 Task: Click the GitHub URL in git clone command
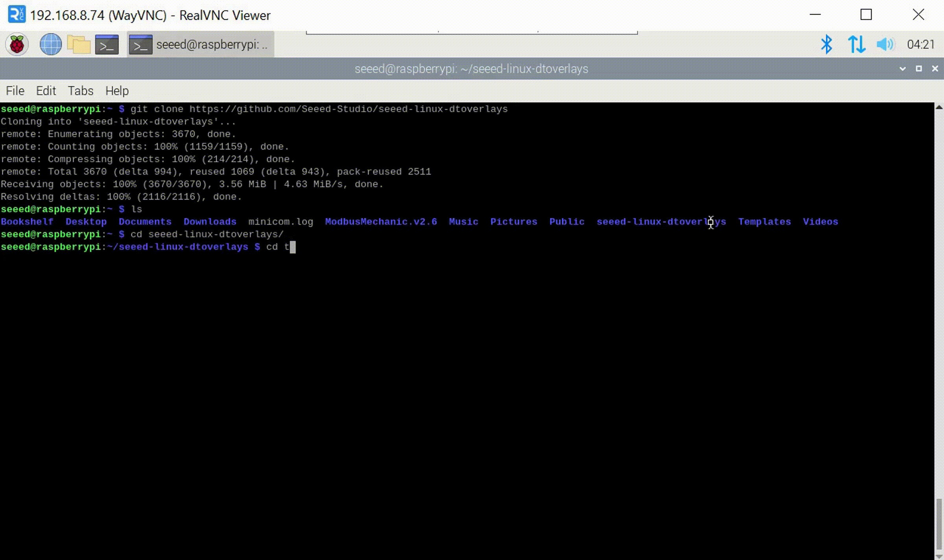pos(348,109)
